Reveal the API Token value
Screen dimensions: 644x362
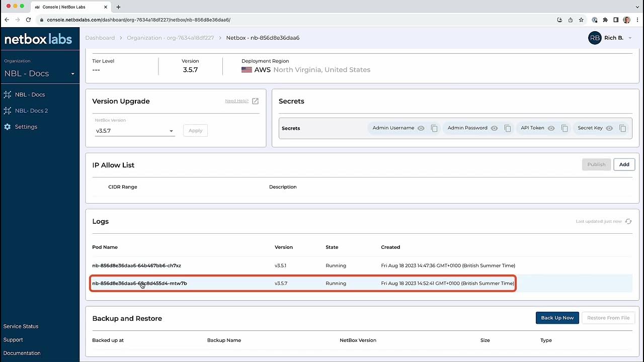551,128
